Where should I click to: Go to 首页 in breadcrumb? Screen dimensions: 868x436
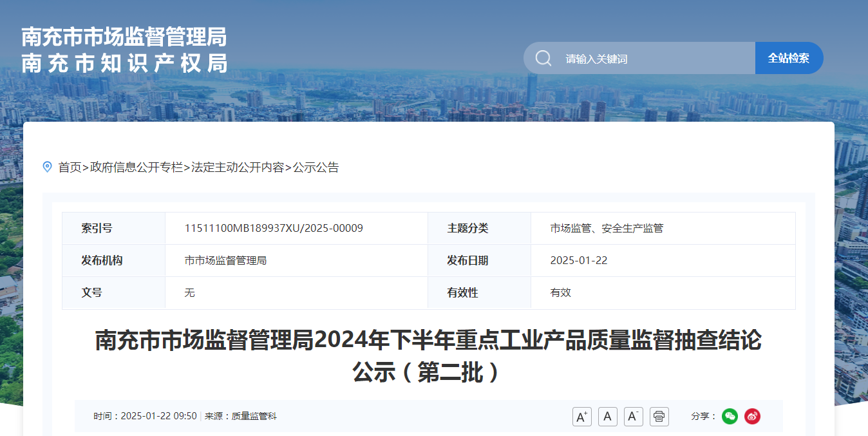point(70,167)
